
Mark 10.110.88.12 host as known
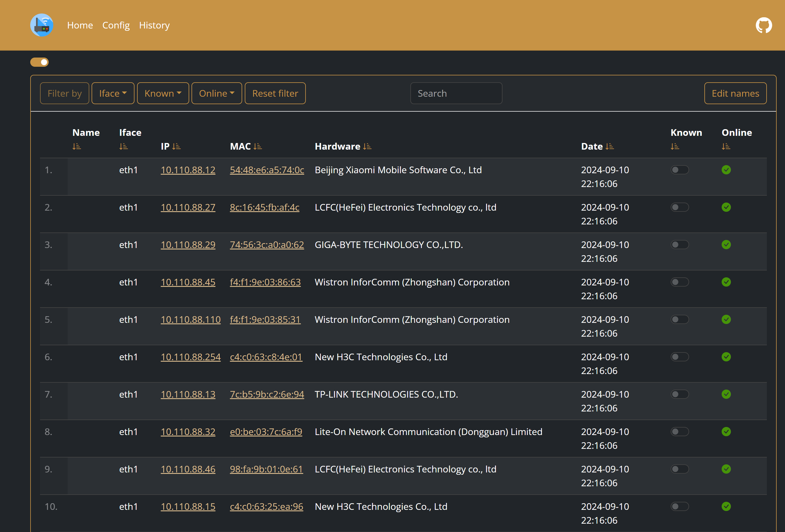[x=679, y=170]
